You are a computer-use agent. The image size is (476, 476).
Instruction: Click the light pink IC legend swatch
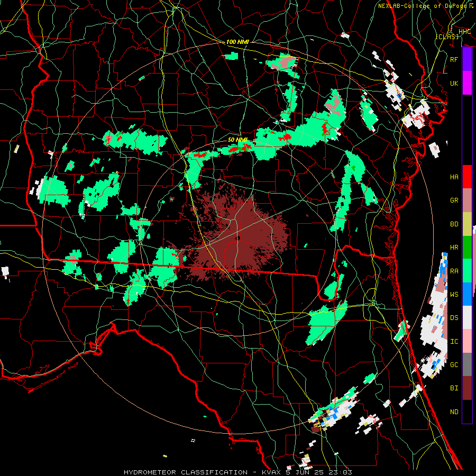pyautogui.click(x=467, y=341)
